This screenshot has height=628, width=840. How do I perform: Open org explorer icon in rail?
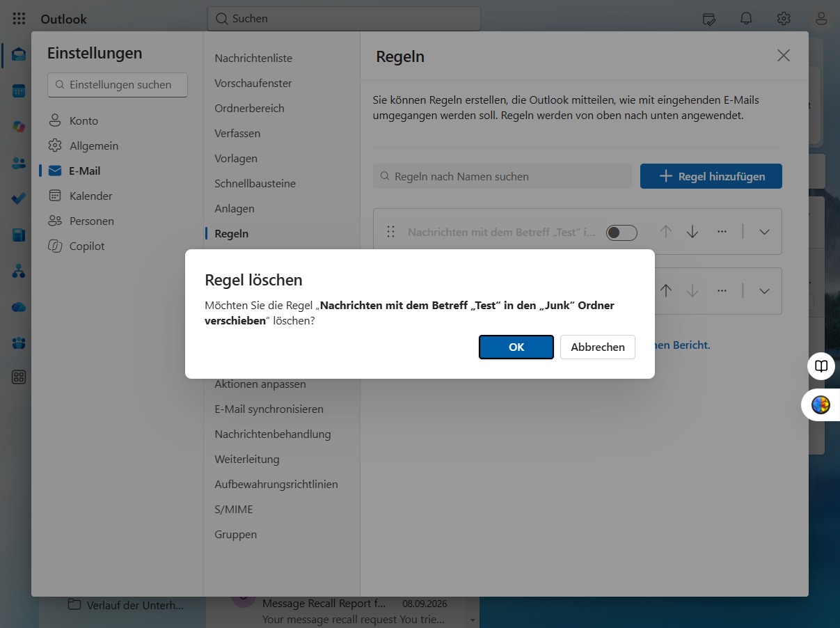point(19,272)
